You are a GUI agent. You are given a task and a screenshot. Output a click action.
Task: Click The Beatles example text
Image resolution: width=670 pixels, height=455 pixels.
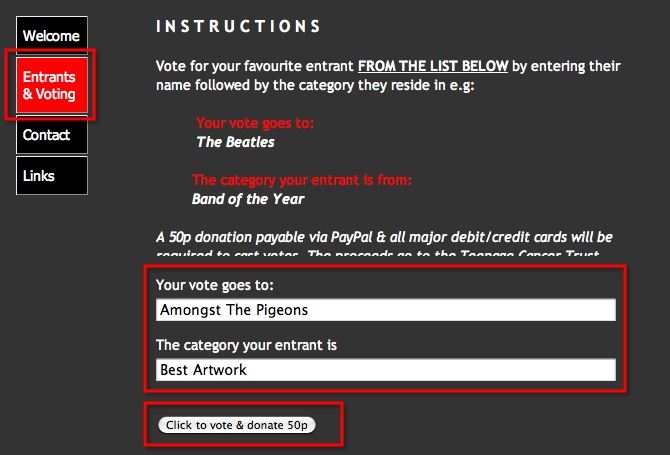pyautogui.click(x=235, y=141)
